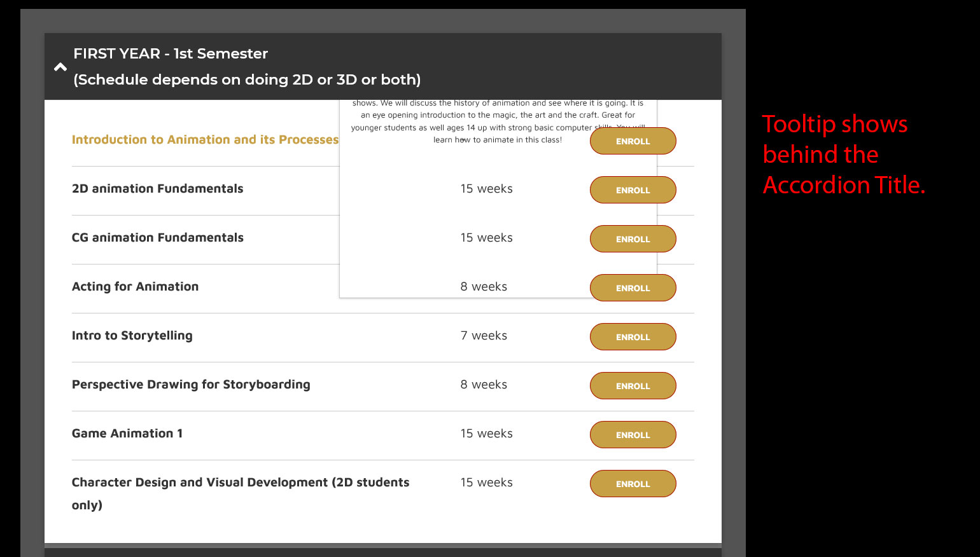Enroll in CG animation Fundamentals
This screenshot has width=980, height=557.
pyautogui.click(x=633, y=239)
